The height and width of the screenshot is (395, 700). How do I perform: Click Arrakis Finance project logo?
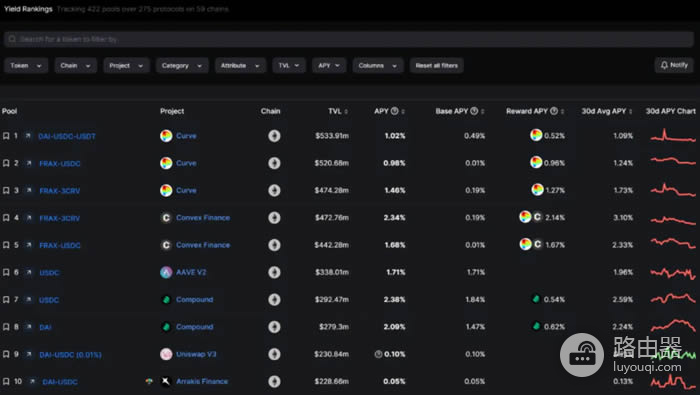(166, 382)
